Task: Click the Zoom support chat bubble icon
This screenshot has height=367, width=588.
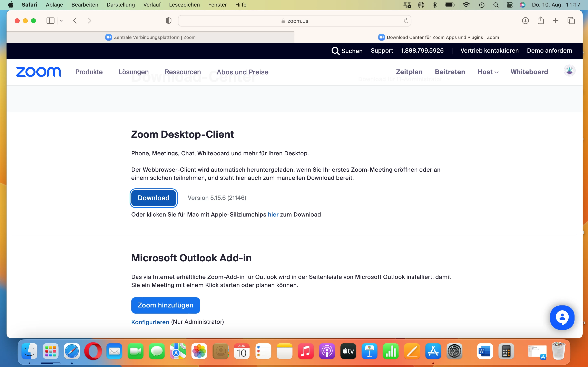Action: [562, 317]
